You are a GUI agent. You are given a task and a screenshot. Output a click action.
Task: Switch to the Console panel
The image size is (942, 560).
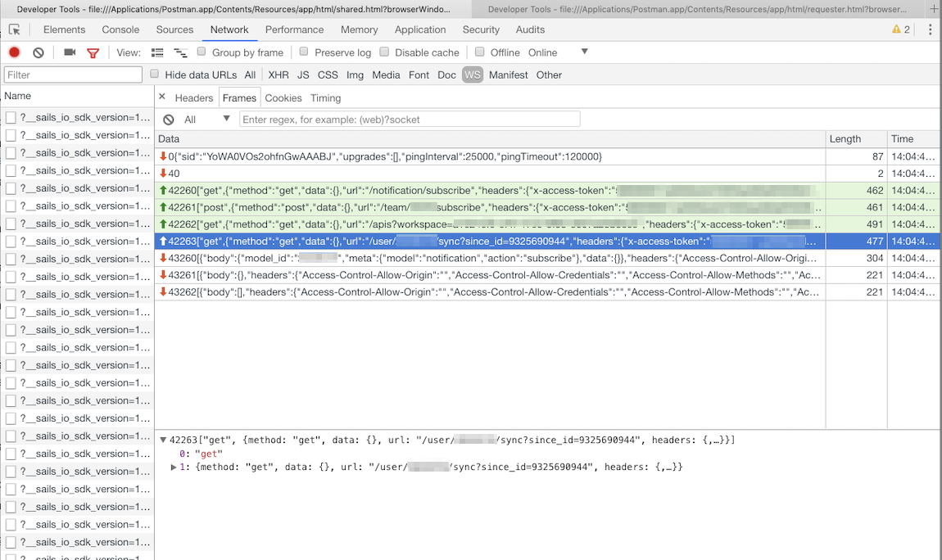point(120,29)
